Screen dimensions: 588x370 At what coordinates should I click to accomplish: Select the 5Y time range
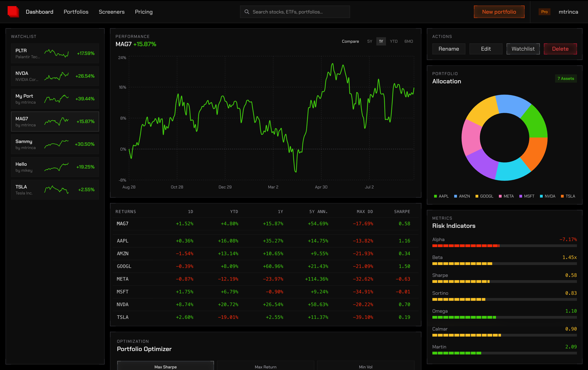pyautogui.click(x=370, y=42)
